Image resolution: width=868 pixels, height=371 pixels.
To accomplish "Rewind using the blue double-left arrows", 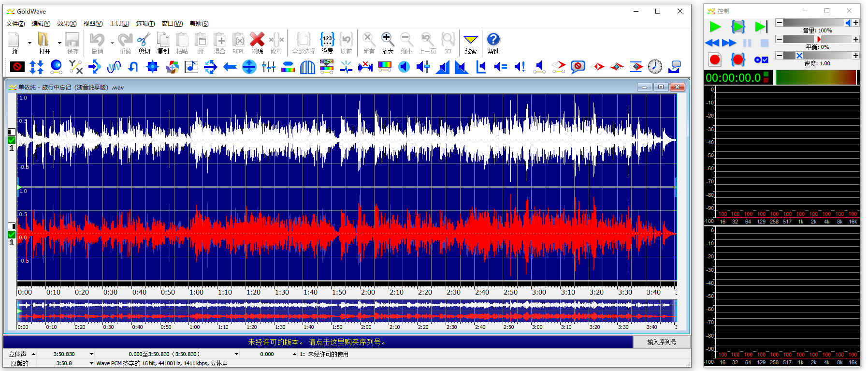I will click(x=712, y=43).
